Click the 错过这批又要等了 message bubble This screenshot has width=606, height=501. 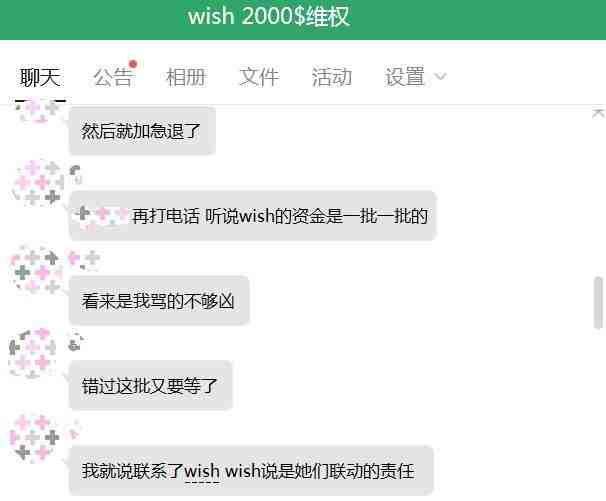tap(151, 385)
